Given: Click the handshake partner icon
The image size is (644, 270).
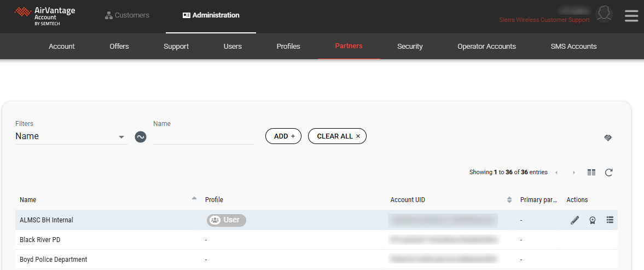Looking at the screenshot, I should (608, 137).
